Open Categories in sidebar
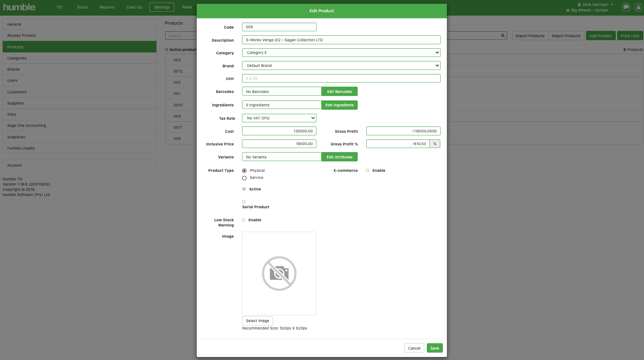Viewport: 644px width, 360px height. [x=80, y=58]
